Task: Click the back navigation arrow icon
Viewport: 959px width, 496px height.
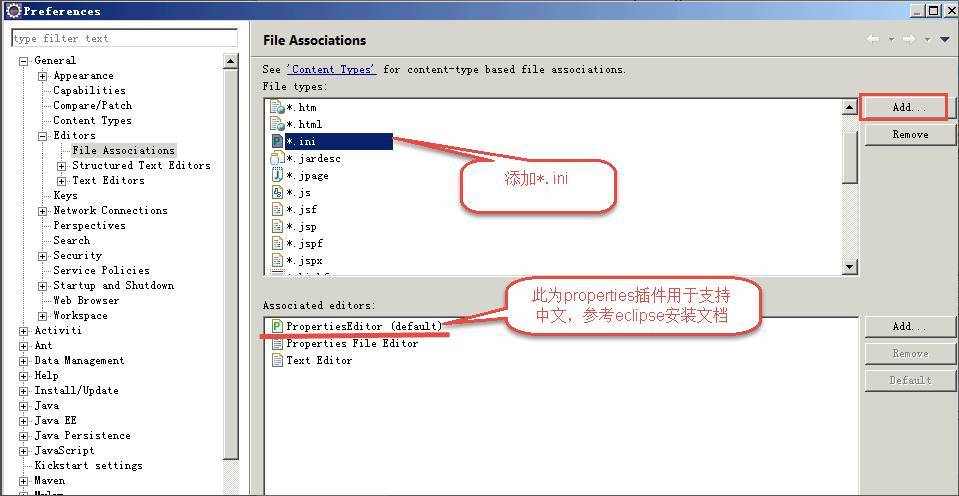Action: [x=873, y=39]
